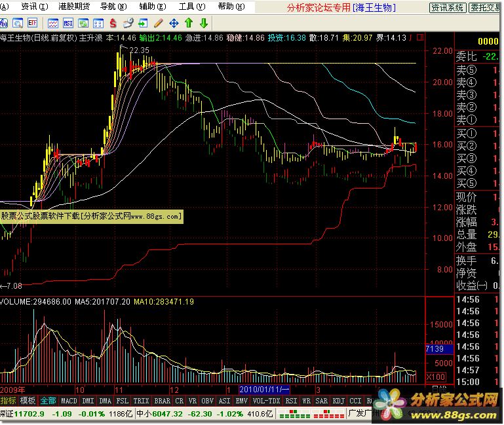Image resolution: width=504 pixels, height=425 pixels.
Task: Select the MACD indicator tab
Action: [69, 401]
